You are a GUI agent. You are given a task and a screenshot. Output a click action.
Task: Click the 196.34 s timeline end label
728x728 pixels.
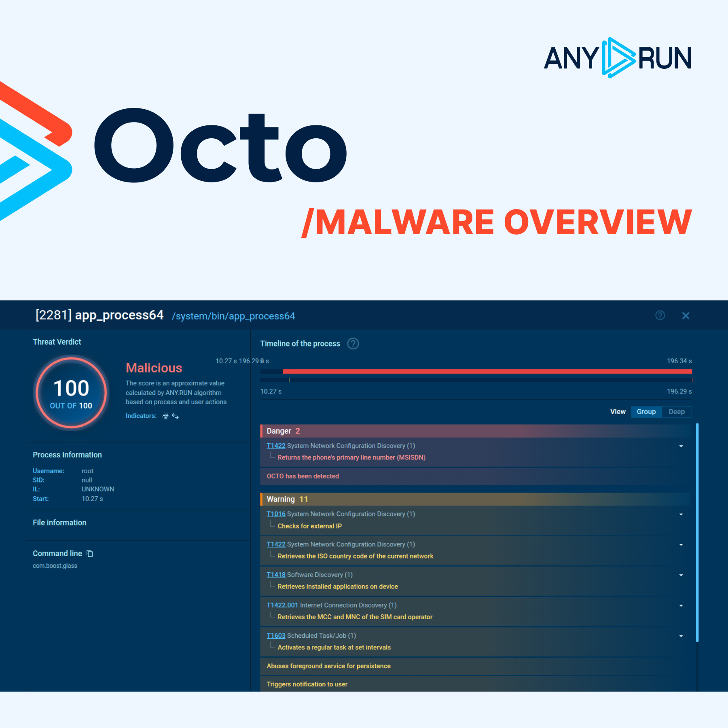tap(679, 361)
